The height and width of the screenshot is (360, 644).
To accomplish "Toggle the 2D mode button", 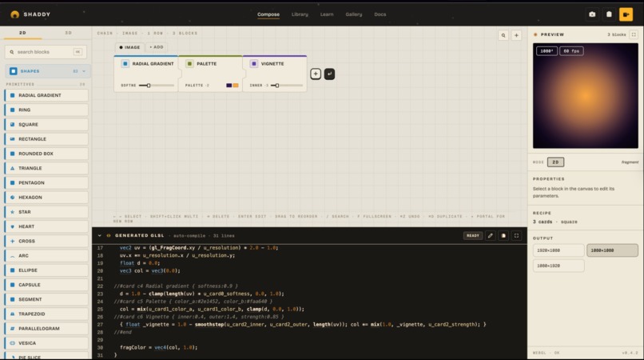I will [555, 162].
